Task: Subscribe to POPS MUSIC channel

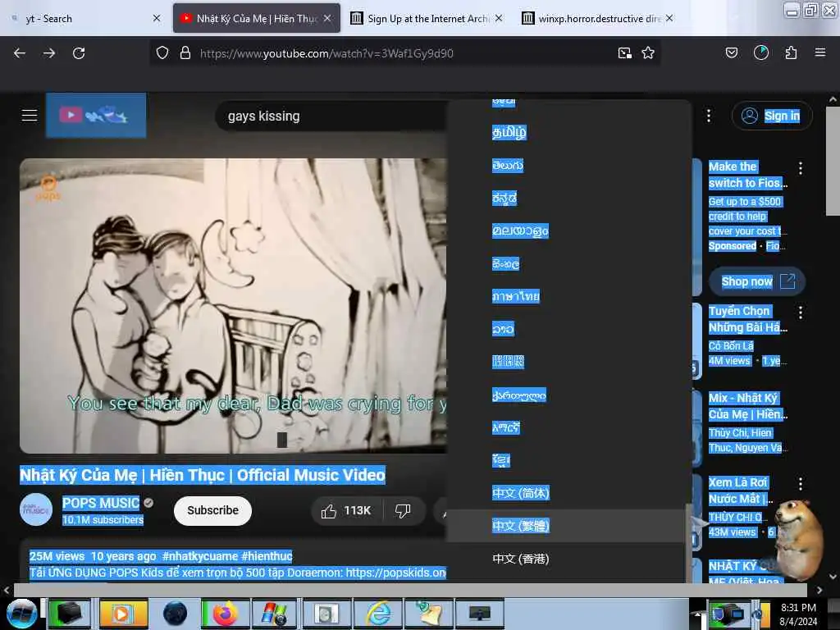Action: [212, 510]
